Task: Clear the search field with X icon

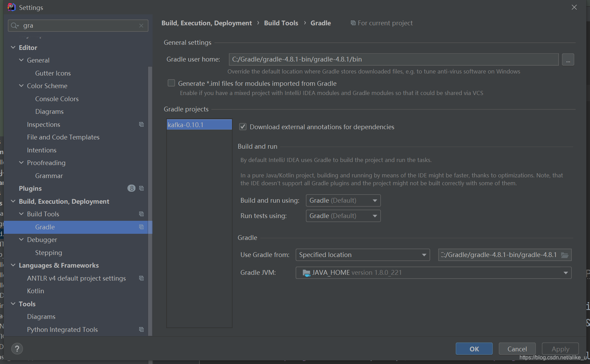Action: pos(141,26)
